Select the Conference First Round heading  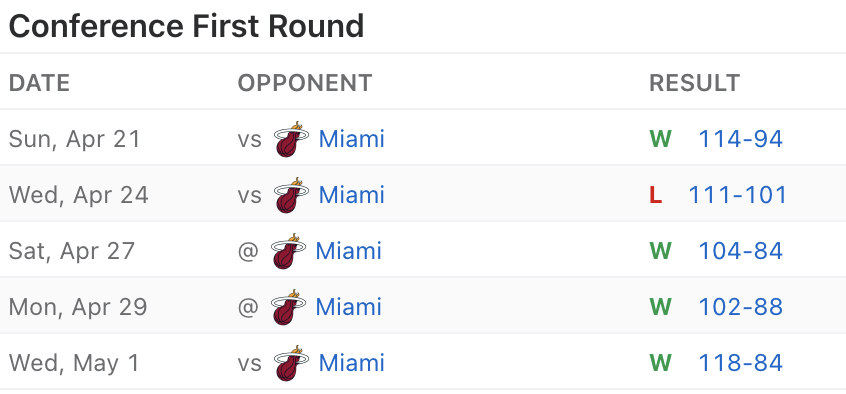click(x=187, y=26)
